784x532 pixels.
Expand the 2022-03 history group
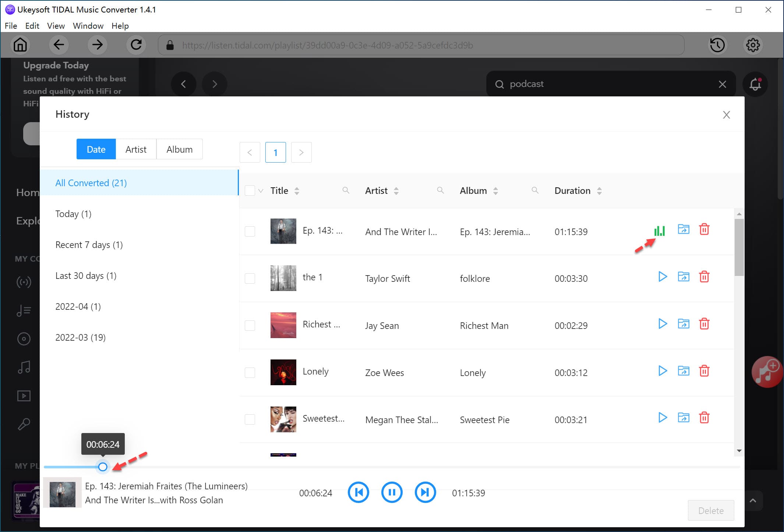click(x=81, y=337)
